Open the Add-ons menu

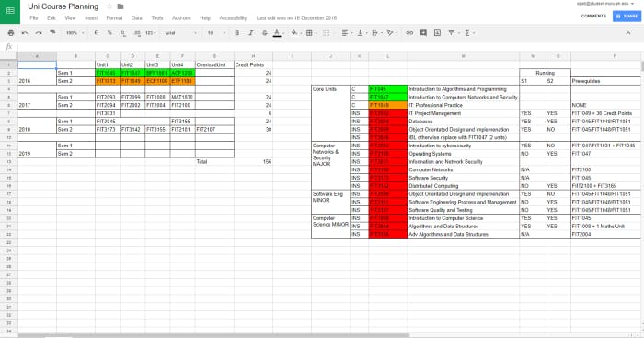181,18
